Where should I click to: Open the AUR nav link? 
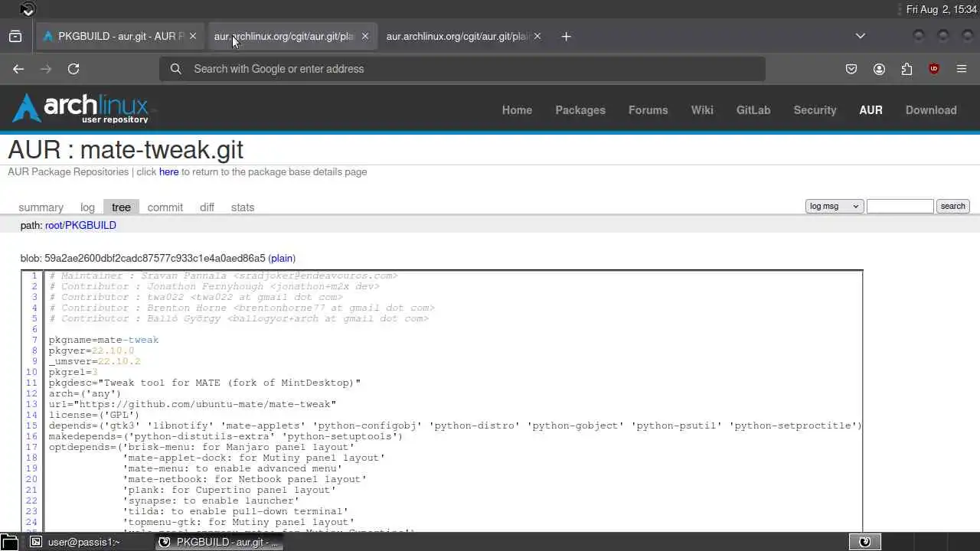point(871,110)
